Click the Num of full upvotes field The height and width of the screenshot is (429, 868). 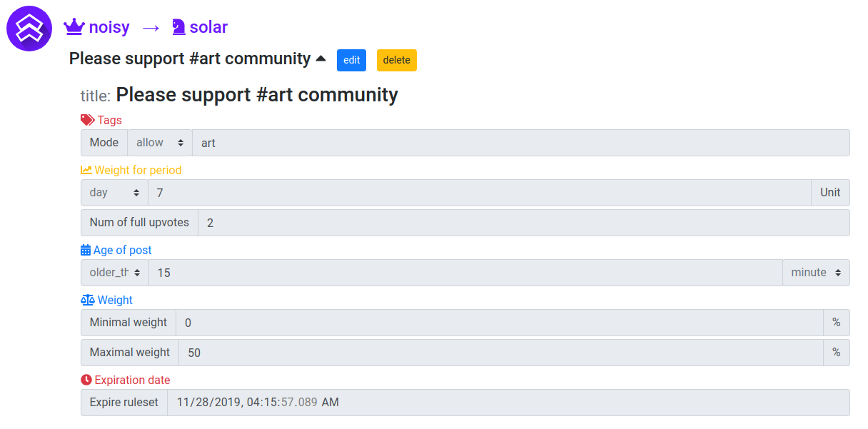click(x=523, y=223)
